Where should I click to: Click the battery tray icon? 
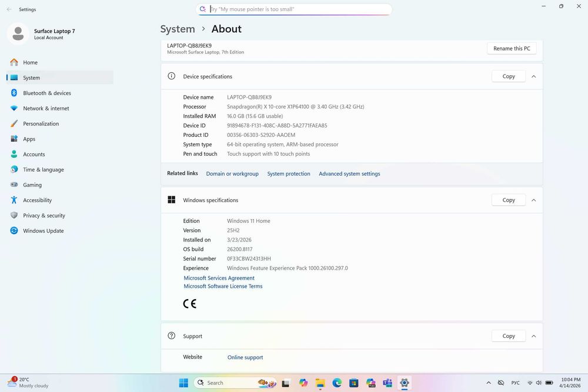coord(549,383)
